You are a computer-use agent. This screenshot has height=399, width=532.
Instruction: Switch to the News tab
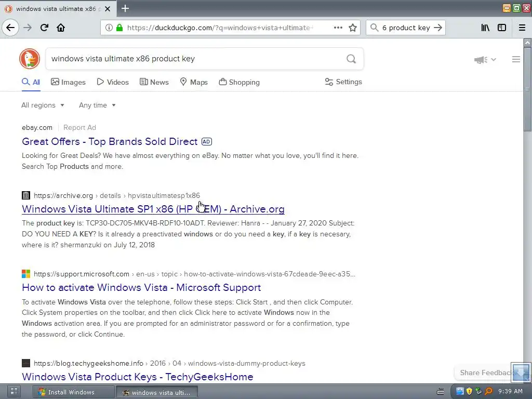point(154,82)
